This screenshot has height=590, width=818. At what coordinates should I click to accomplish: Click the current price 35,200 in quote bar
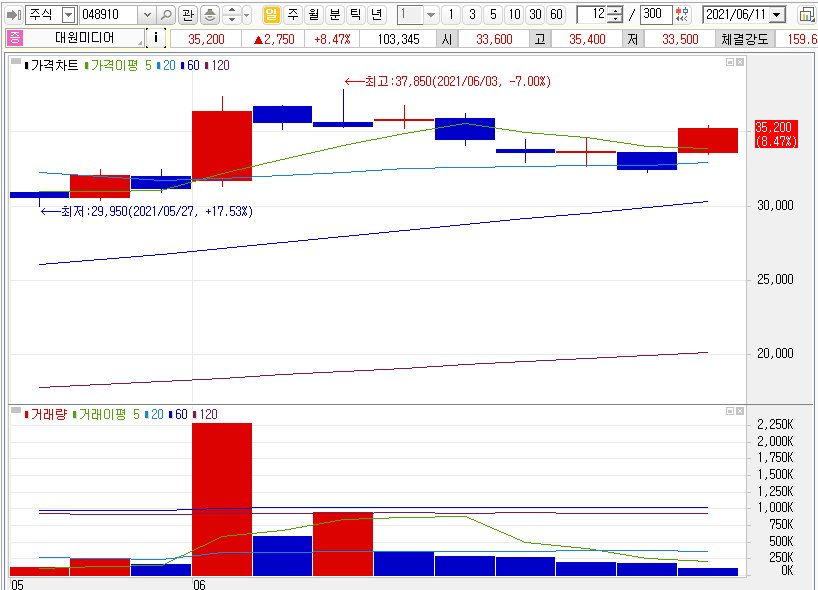coord(206,39)
